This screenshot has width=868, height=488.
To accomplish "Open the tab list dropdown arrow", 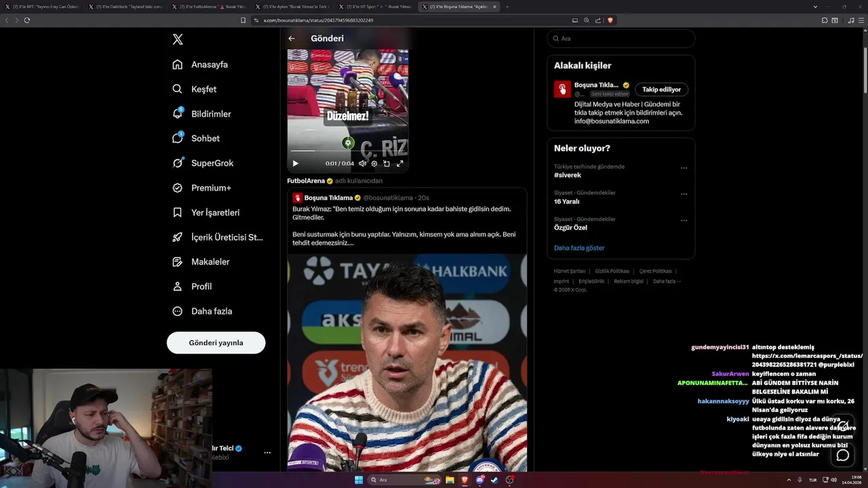I will pos(815,6).
